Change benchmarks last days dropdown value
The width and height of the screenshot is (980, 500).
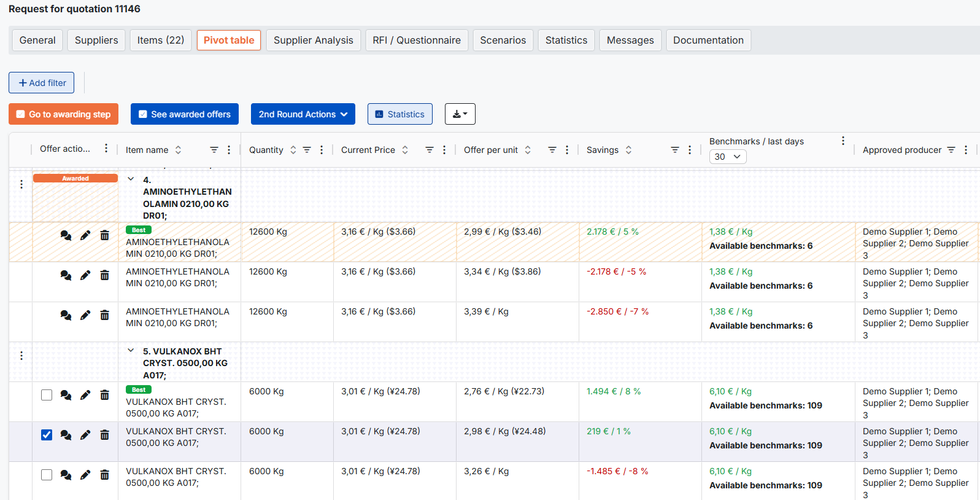727,157
